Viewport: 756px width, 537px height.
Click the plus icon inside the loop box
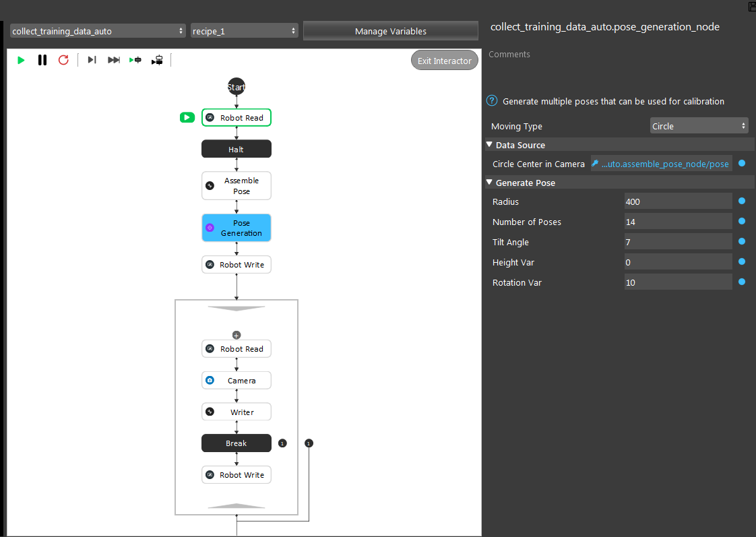237,335
